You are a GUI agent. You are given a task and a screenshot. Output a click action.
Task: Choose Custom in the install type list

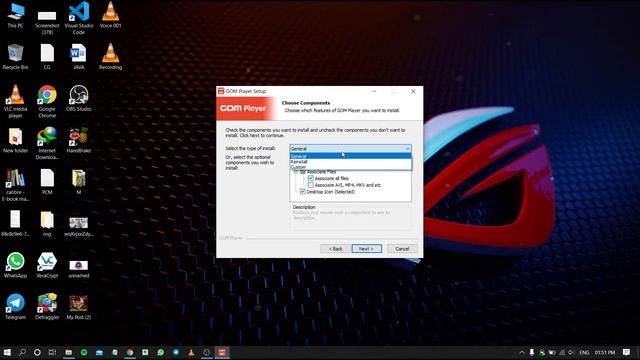(350, 167)
